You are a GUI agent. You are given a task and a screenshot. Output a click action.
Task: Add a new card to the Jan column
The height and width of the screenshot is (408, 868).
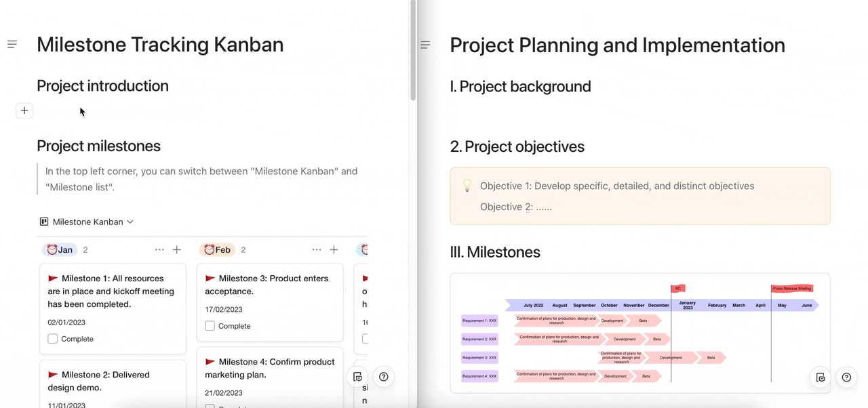pos(177,250)
